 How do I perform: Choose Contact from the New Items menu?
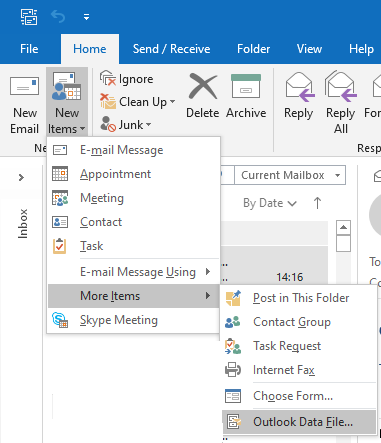point(133,222)
